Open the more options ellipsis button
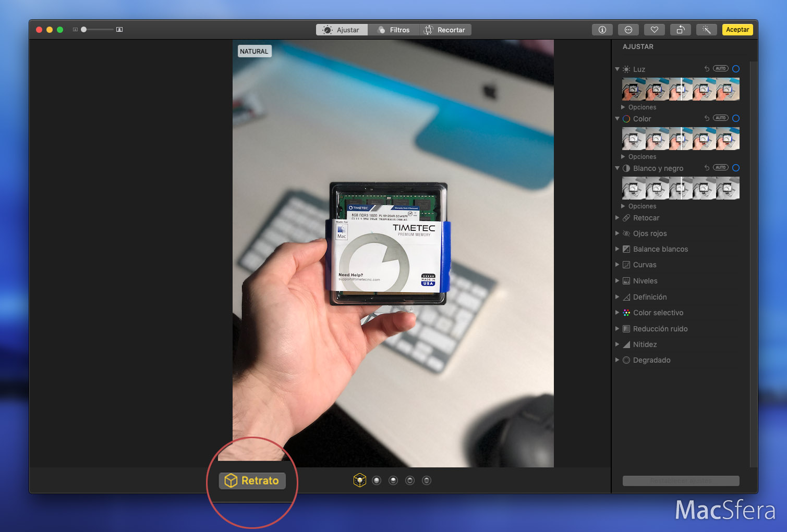The width and height of the screenshot is (787, 532). [628, 30]
